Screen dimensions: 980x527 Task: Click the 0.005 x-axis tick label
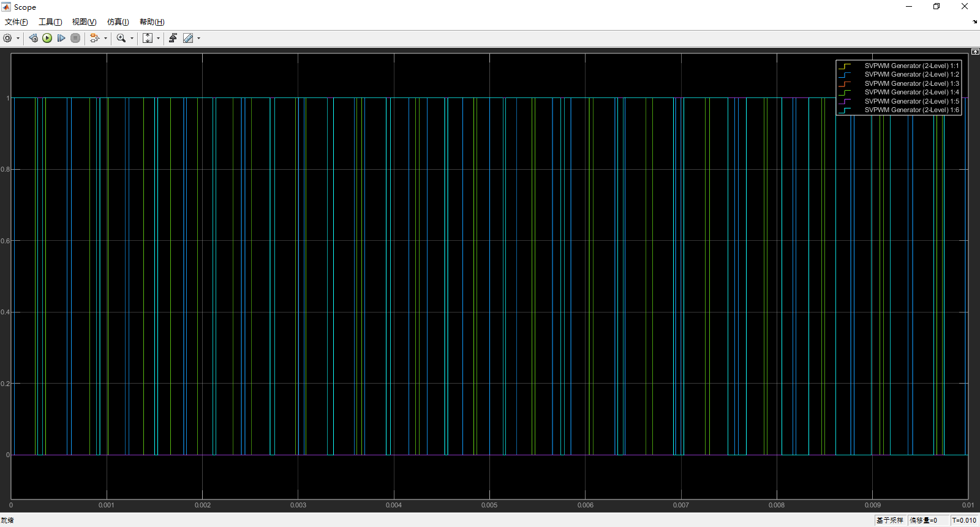(x=489, y=505)
